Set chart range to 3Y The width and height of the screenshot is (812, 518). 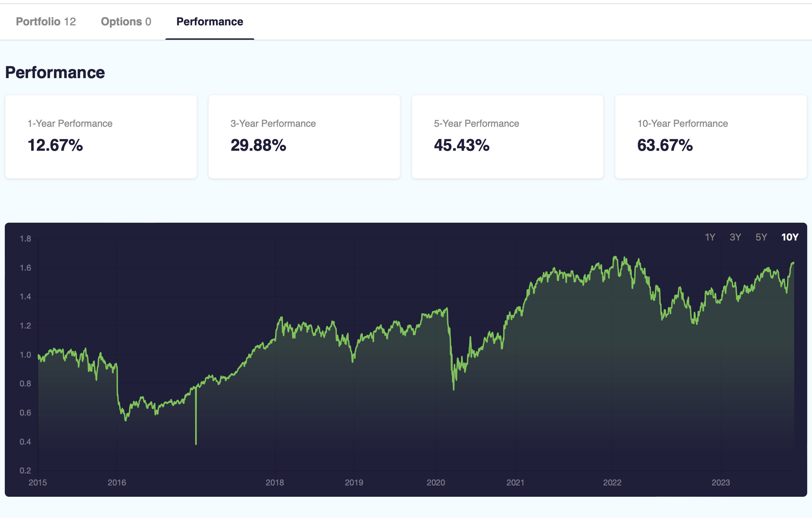tap(735, 237)
